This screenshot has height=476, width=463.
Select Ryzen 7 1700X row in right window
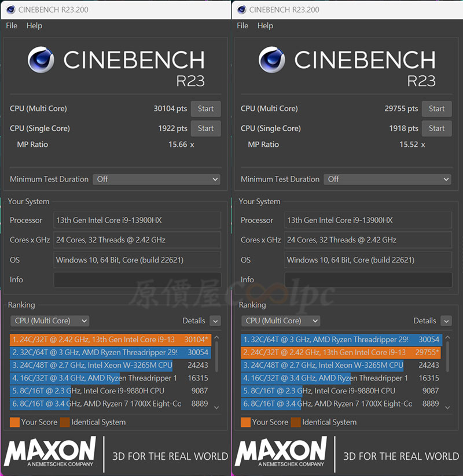341,404
